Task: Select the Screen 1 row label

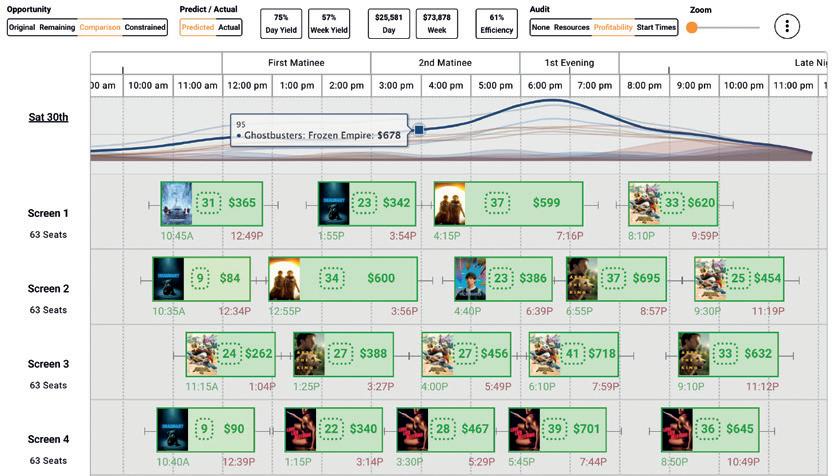Action: coord(48,213)
